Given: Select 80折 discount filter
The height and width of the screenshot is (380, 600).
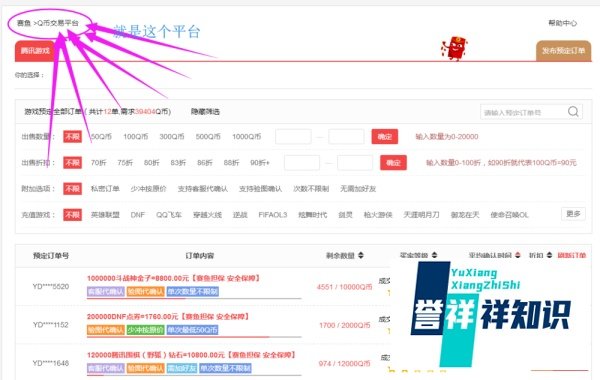Looking at the screenshot, I should point(152,163).
